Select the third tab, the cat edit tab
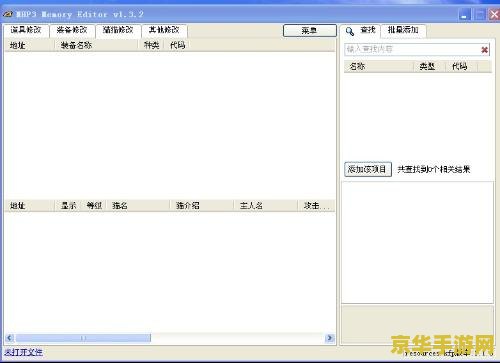 point(118,30)
